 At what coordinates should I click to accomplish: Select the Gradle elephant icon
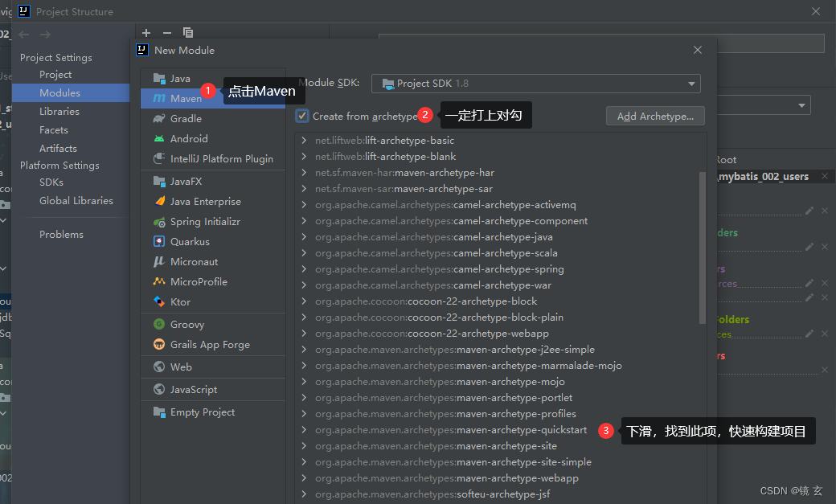(x=159, y=118)
